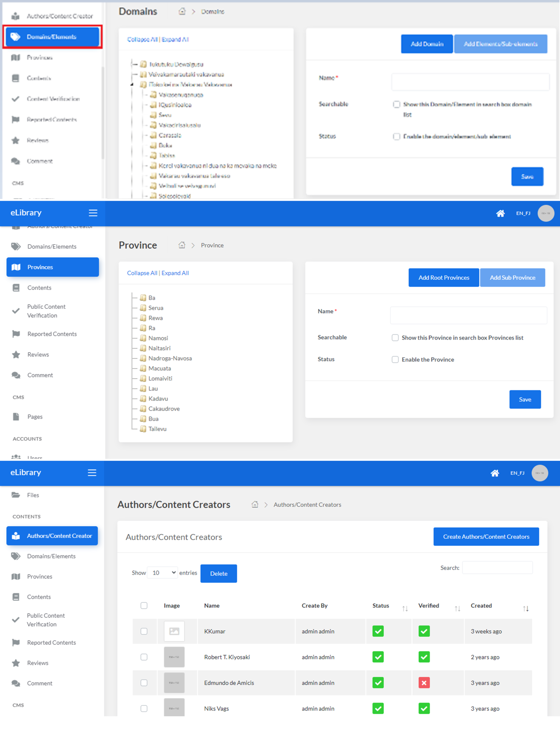Tick the Niks Vags row checkbox

click(x=144, y=708)
